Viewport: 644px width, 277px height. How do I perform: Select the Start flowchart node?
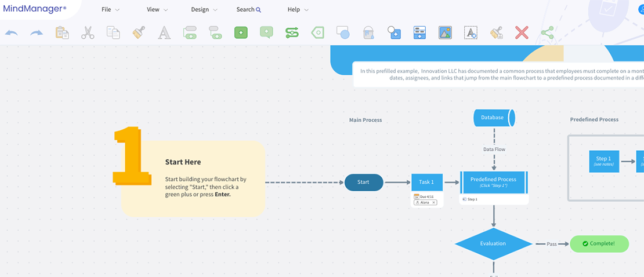click(x=363, y=182)
